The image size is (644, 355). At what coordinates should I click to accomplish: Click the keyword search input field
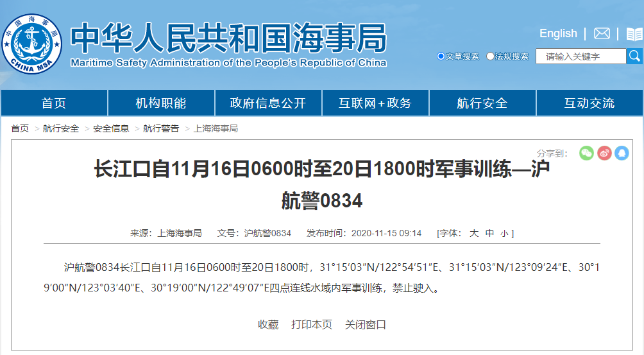coord(580,56)
